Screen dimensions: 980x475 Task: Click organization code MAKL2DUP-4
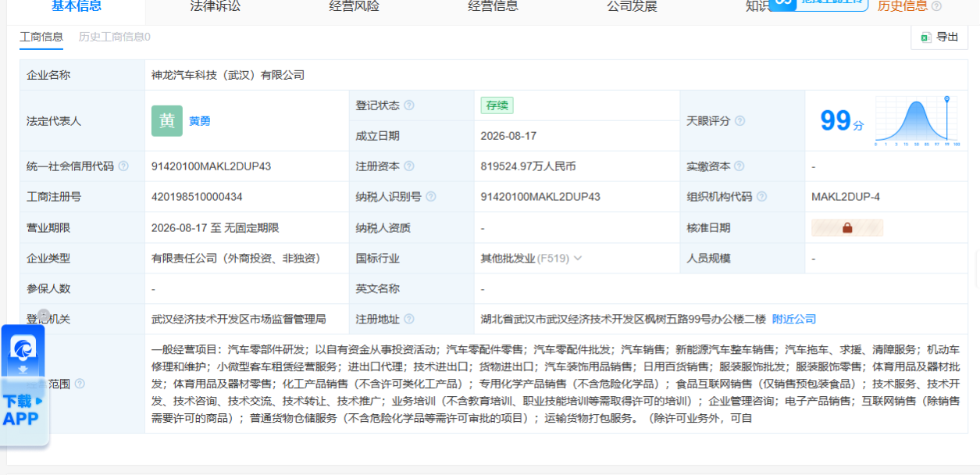coord(846,197)
